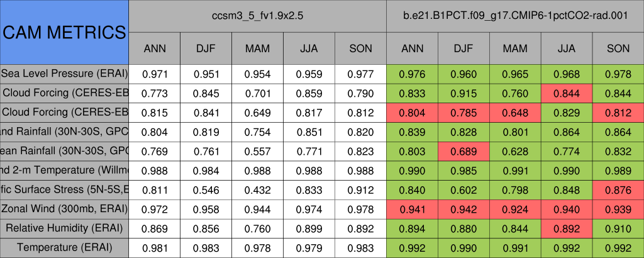Select the cell containing 0.546
The width and height of the screenshot is (644, 258).
(x=206, y=189)
